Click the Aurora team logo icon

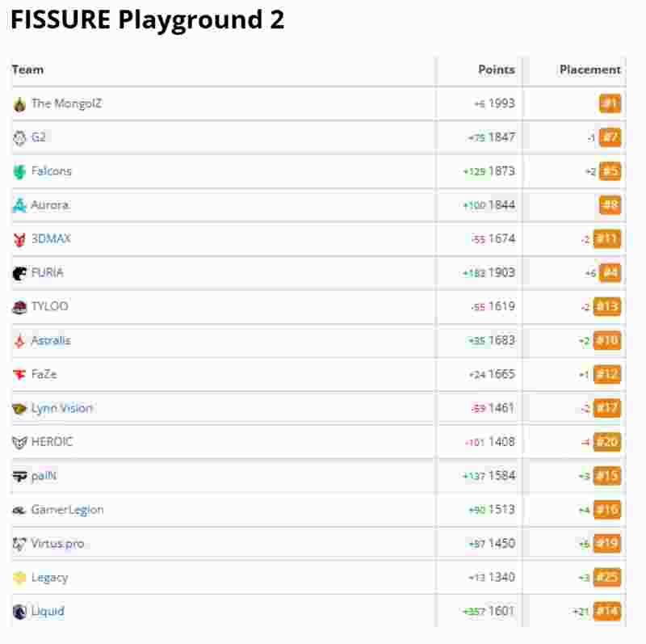19,205
